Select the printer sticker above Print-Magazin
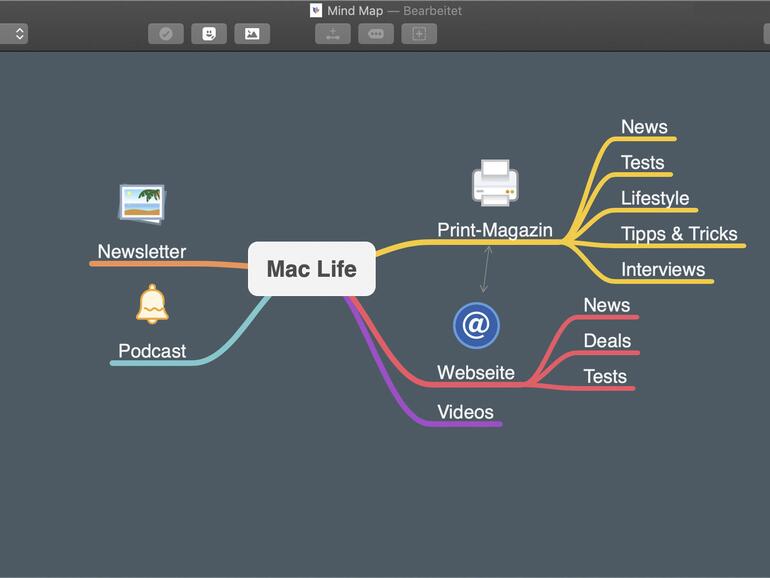 pos(495,183)
